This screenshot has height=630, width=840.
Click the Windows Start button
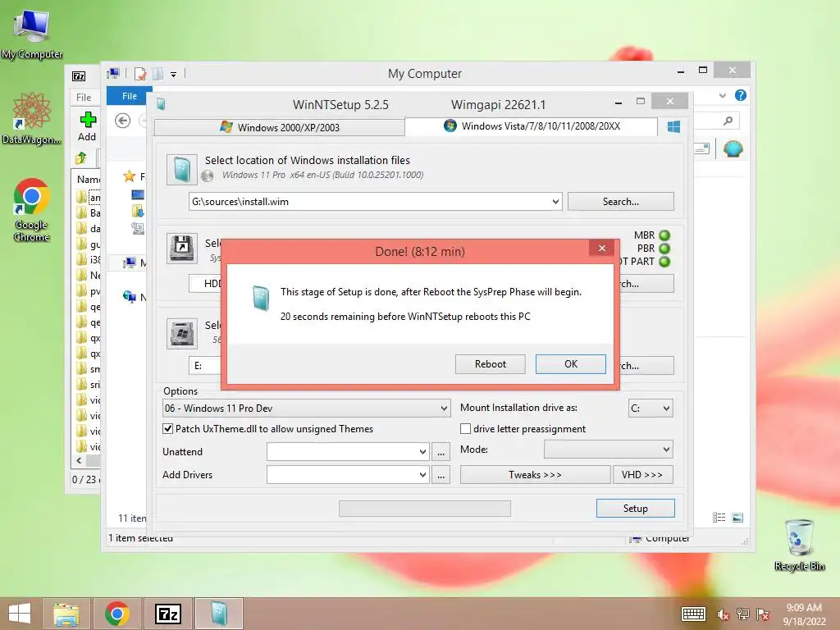coord(20,614)
